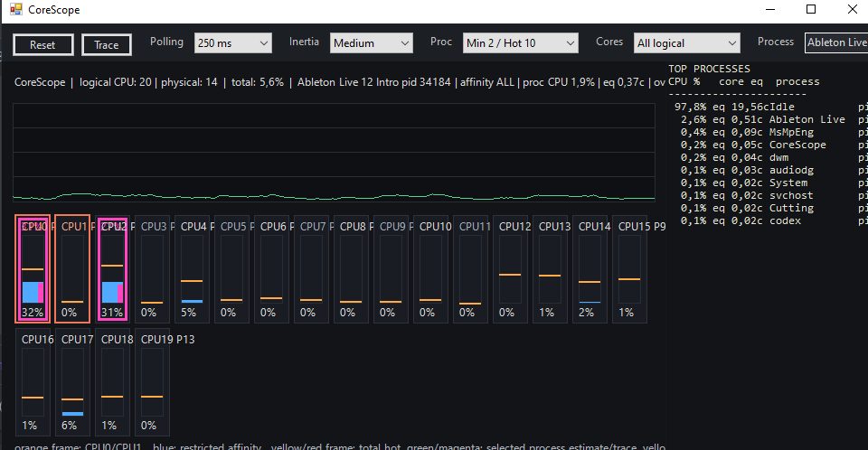
Task: Expand the Inertia Medium dropdown
Action: click(x=372, y=43)
